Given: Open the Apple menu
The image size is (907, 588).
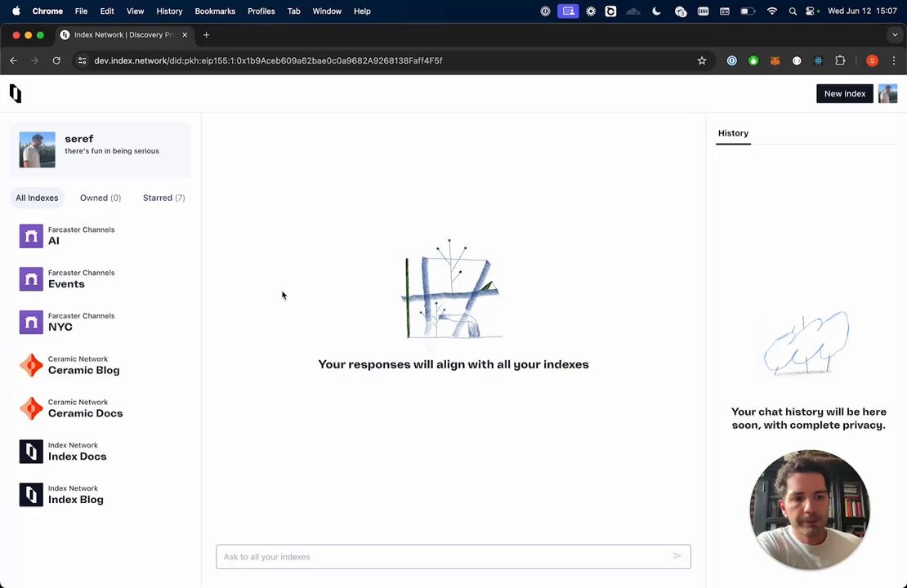Looking at the screenshot, I should tap(16, 11).
